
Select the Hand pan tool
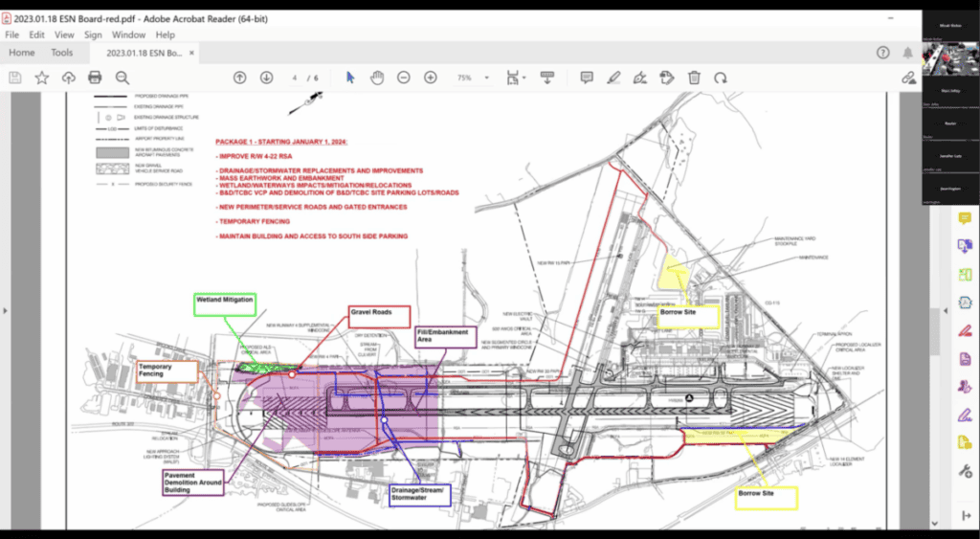click(377, 78)
